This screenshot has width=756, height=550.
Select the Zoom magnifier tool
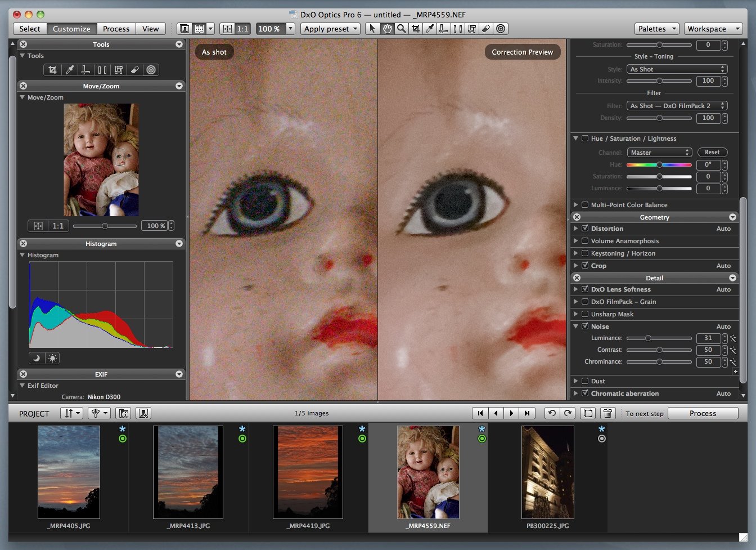click(x=401, y=29)
